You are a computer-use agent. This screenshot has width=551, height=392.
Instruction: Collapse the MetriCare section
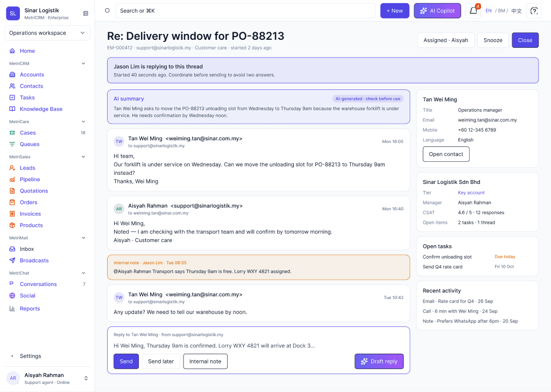83,122
